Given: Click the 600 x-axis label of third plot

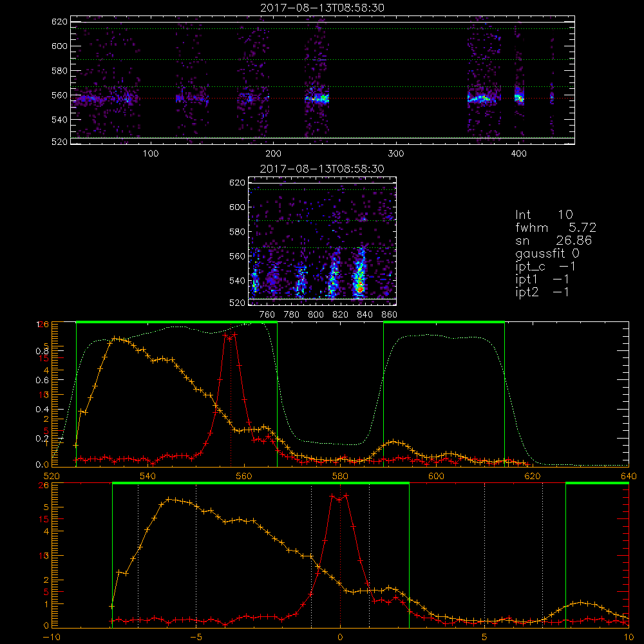Looking at the screenshot, I should tap(436, 477).
